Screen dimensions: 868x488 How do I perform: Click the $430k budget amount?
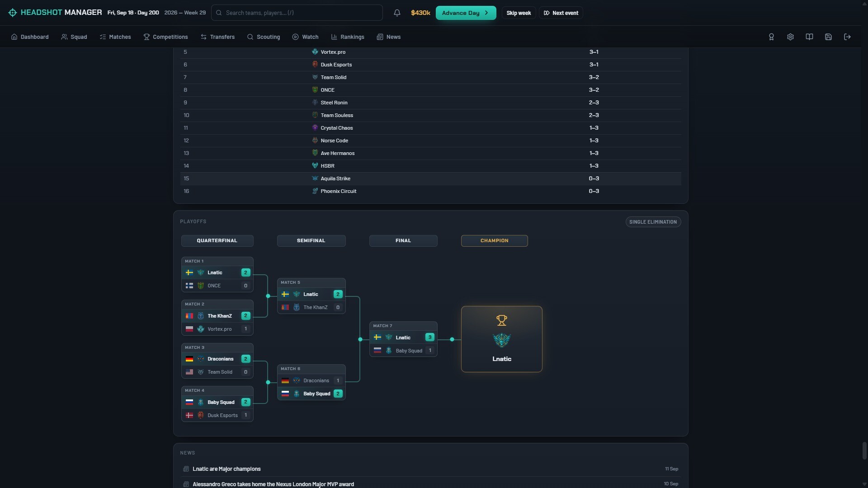point(420,13)
